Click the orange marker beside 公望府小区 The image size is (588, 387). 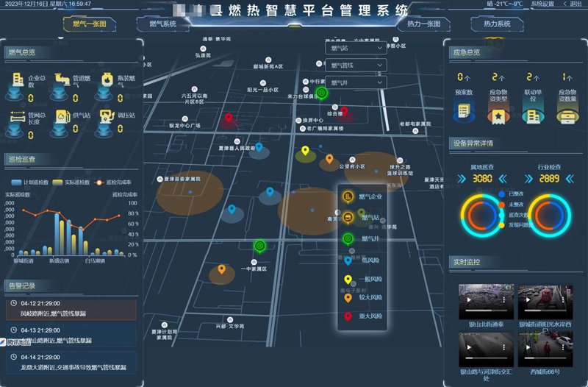[x=329, y=159]
